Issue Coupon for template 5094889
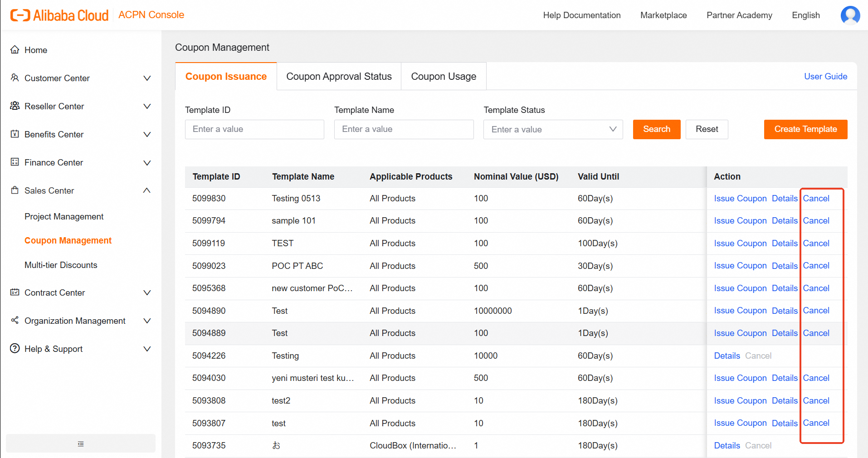This screenshot has width=868, height=458. coord(740,333)
